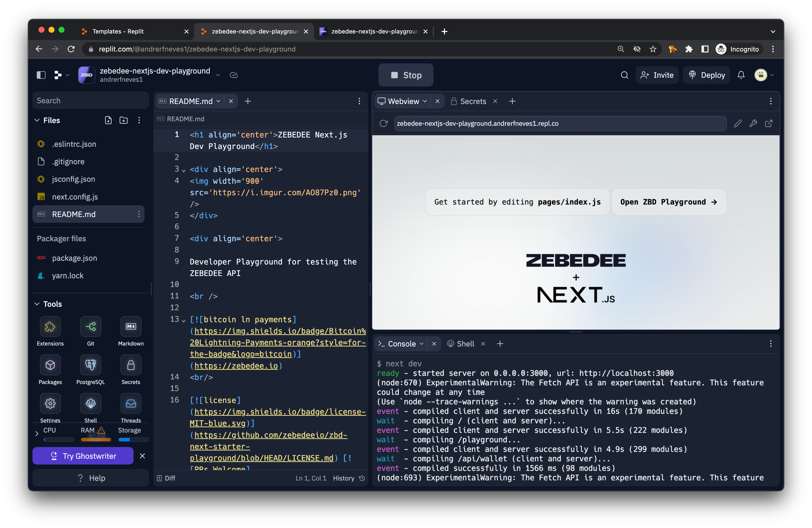Open the editor pane three-dot menu

click(359, 101)
